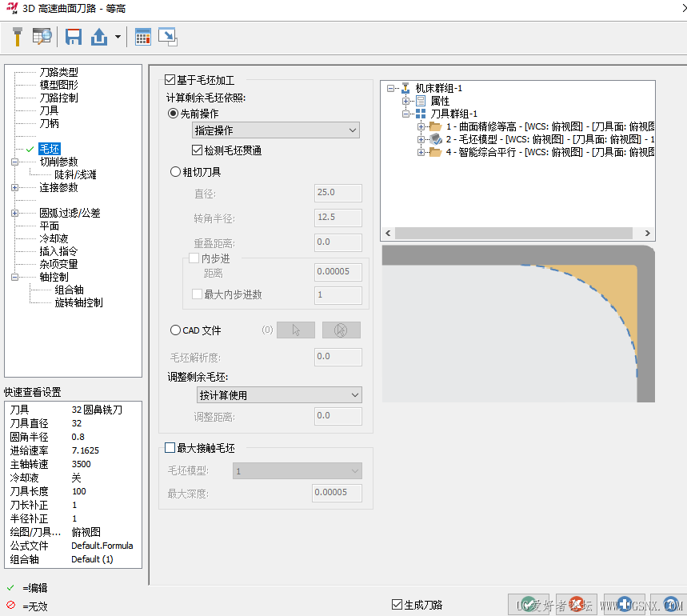Open the 杂项变量 page
Image resolution: width=687 pixels, height=616 pixels.
58,264
